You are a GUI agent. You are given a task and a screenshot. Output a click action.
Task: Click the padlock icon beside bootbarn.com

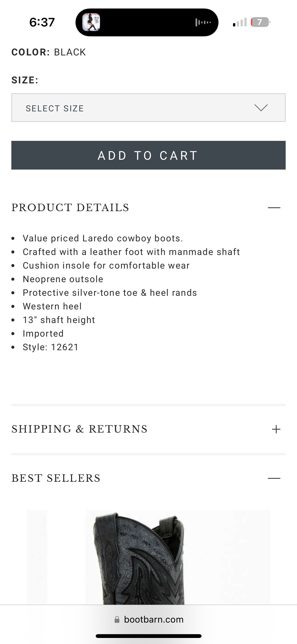tap(117, 620)
